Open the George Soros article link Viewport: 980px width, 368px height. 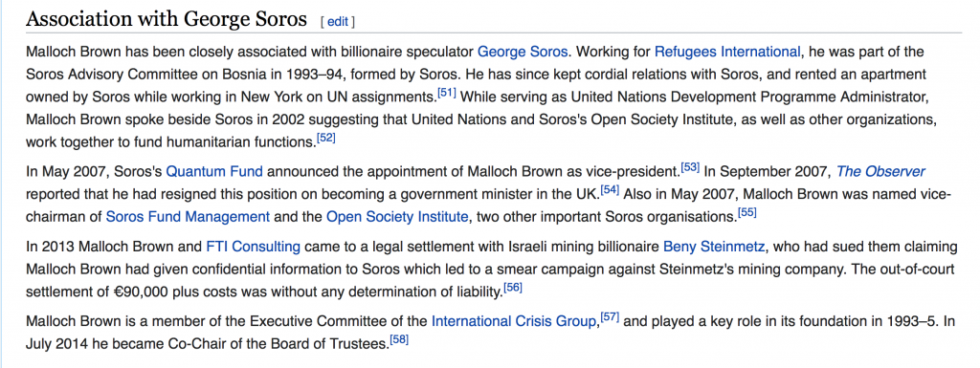point(523,52)
